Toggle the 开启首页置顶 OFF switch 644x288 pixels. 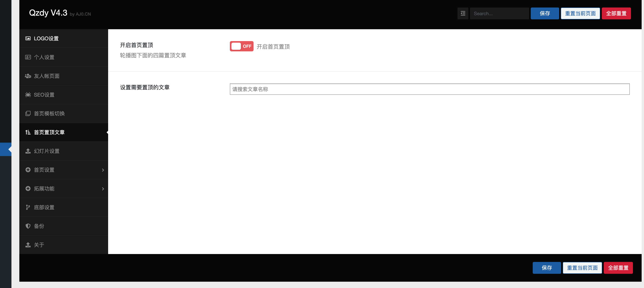pyautogui.click(x=241, y=46)
